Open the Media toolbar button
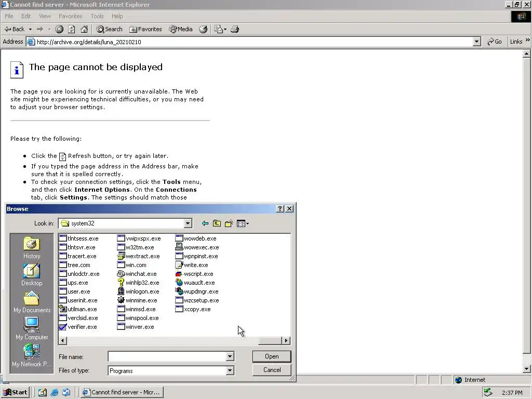The width and height of the screenshot is (532, 399). [x=181, y=29]
